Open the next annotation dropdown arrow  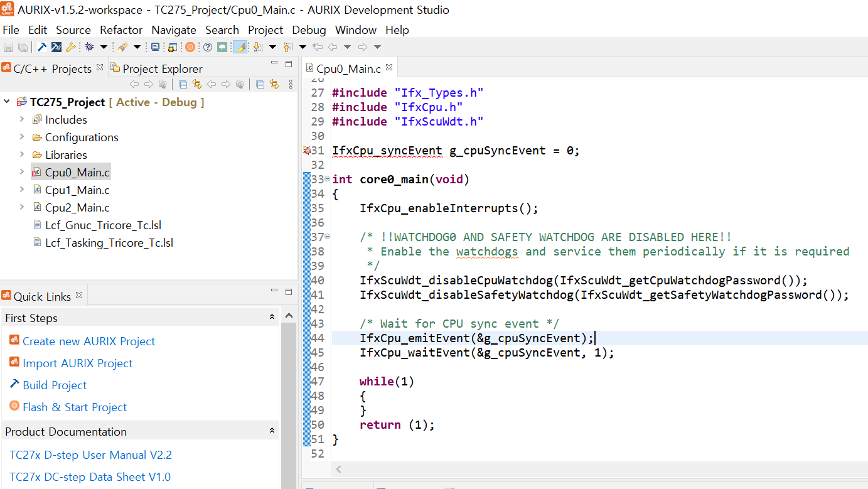(272, 47)
